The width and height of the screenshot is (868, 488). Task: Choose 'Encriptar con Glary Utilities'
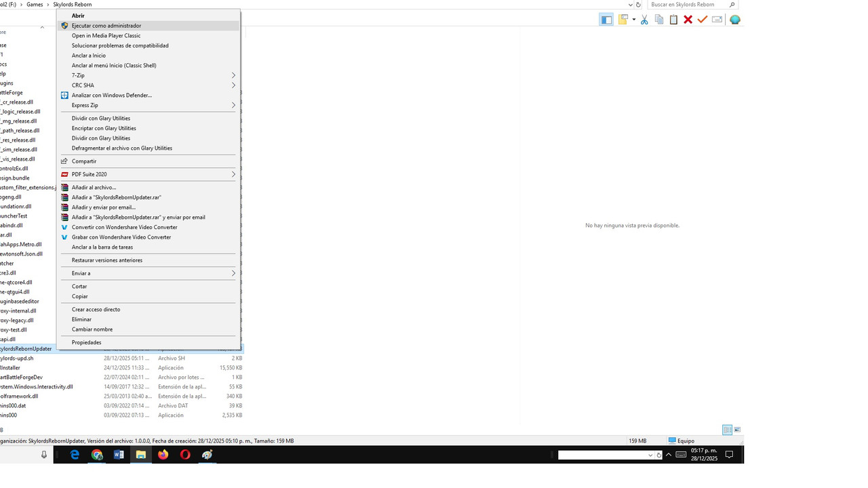[x=148, y=128]
